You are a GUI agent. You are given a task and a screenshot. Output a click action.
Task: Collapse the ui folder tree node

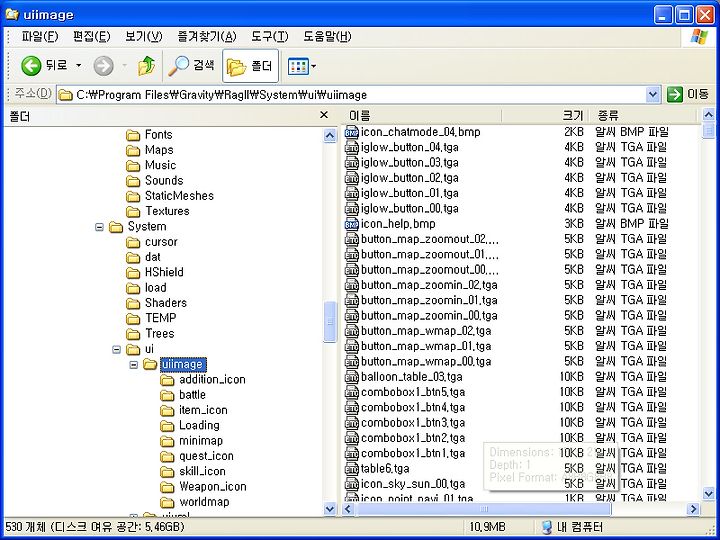point(117,349)
